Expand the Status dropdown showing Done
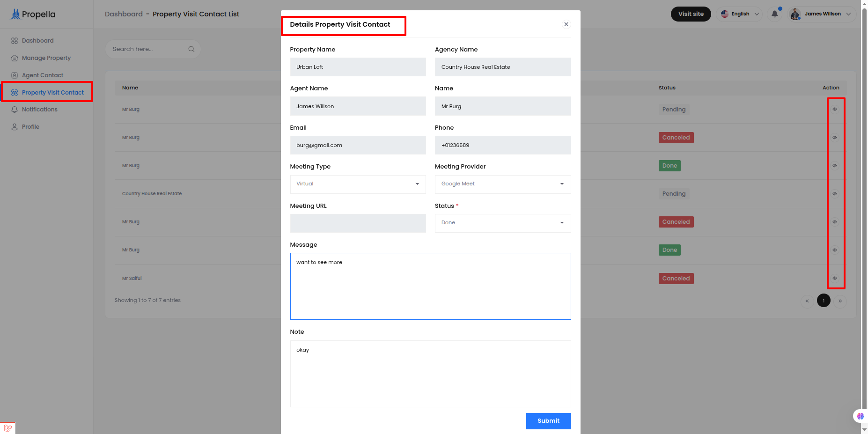The image size is (868, 434). tap(503, 223)
